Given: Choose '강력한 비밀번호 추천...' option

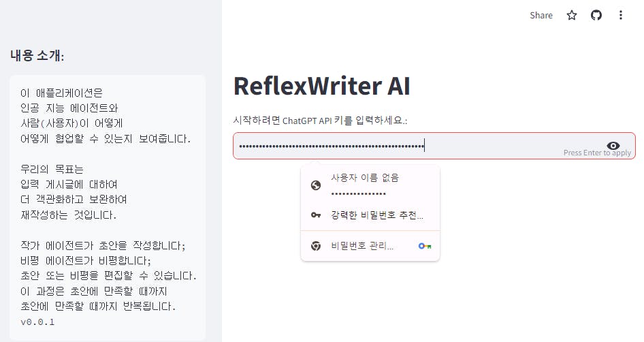Looking at the screenshot, I should click(x=377, y=215).
